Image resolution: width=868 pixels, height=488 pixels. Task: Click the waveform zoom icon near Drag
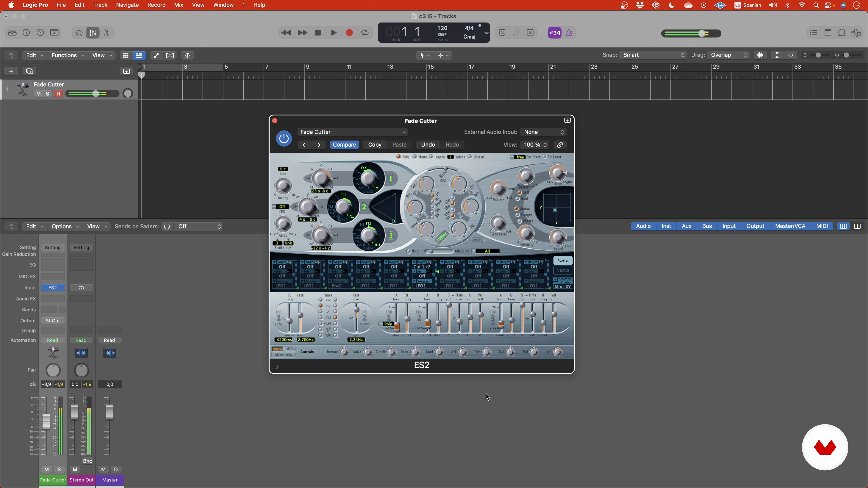point(760,55)
